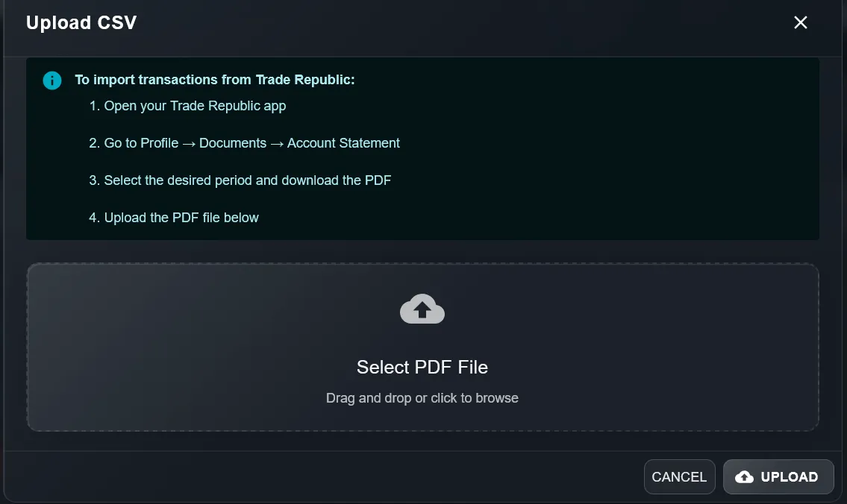Screen dimensions: 847x504
Task: Click the upload cloud graphic above Select PDF File
Action: [x=422, y=308]
